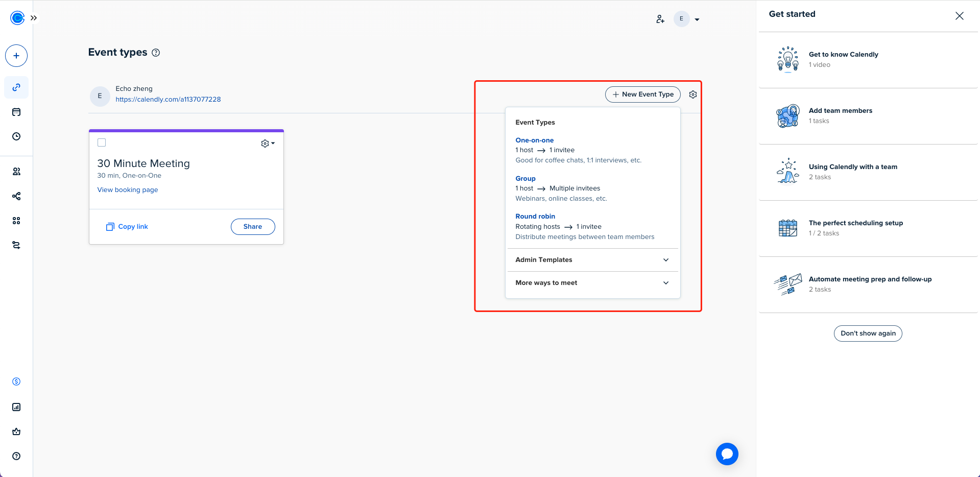Open 30 Minute Meeting card gear dropdown
This screenshot has width=980, height=477.
(x=268, y=144)
